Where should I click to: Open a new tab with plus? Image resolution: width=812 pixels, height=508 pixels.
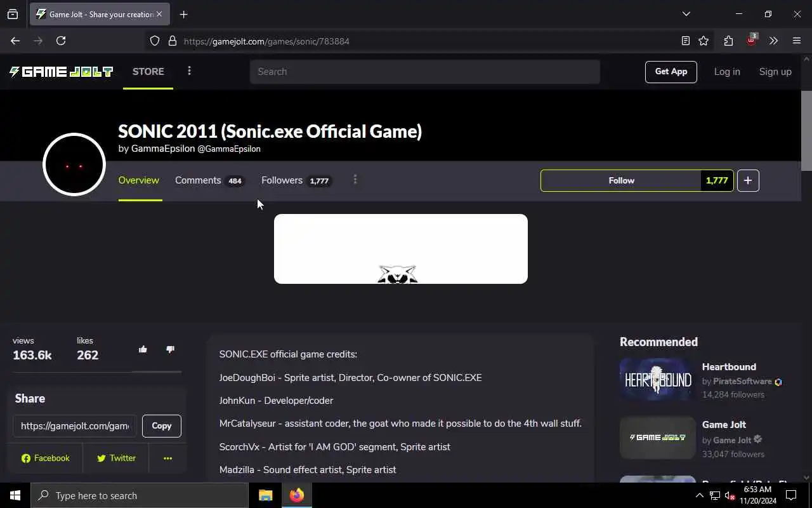(x=183, y=14)
